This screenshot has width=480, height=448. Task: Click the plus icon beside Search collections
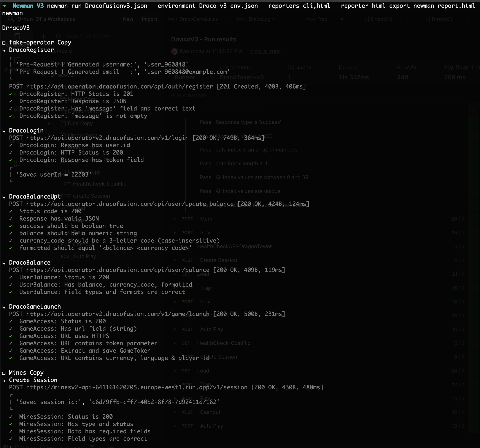click(x=43, y=36)
